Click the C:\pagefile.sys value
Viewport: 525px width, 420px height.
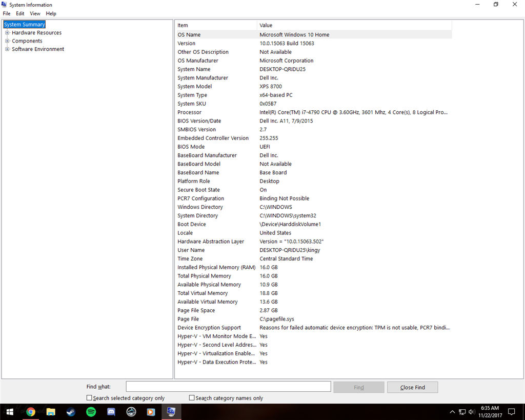(x=276, y=319)
